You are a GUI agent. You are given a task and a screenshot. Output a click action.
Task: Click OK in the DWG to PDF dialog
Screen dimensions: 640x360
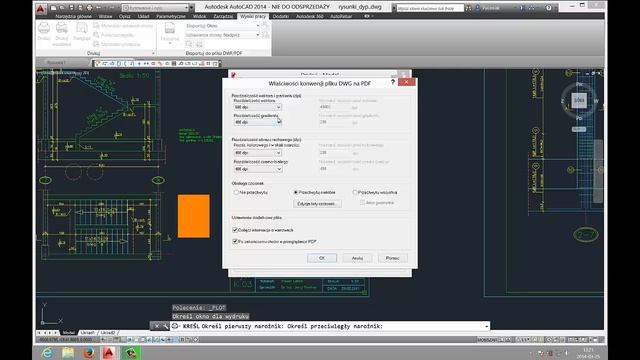(x=322, y=258)
